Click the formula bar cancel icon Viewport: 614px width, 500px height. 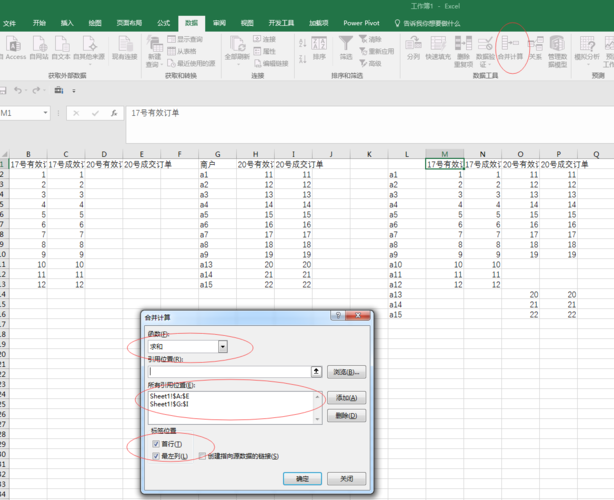(x=76, y=113)
